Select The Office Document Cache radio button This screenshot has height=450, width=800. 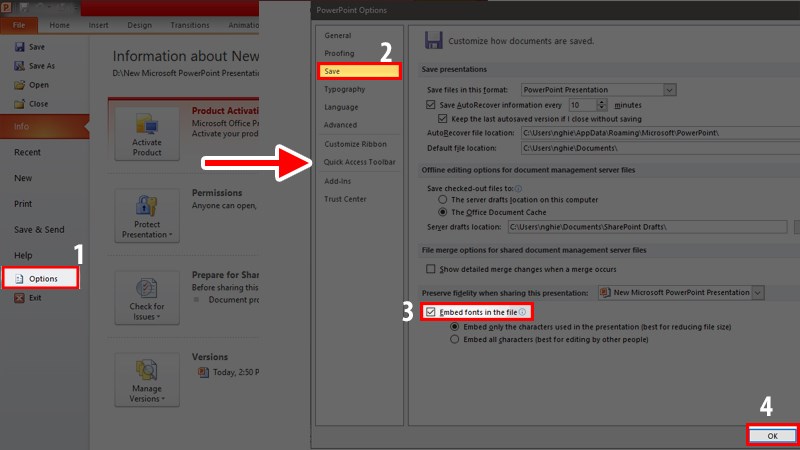coord(442,212)
